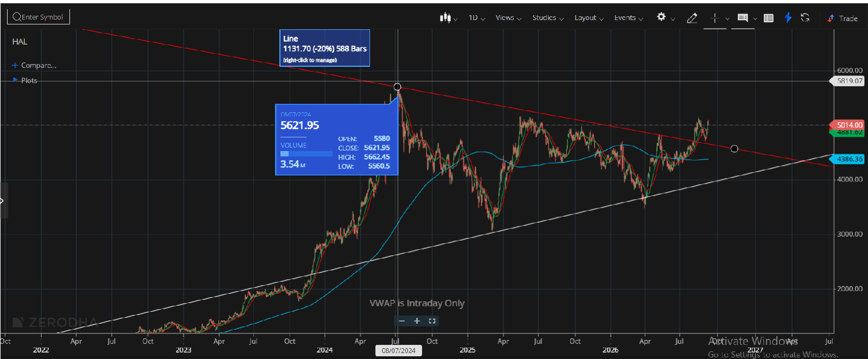Click the 3000.00 price axis label
This screenshot has width=868, height=359.
[850, 234]
